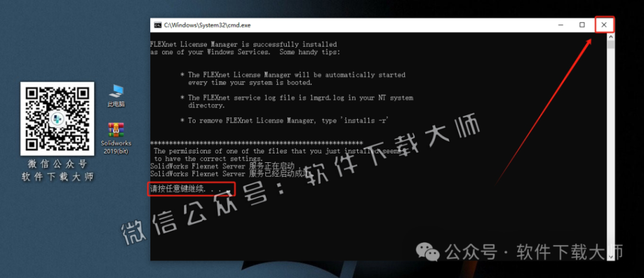Select the 此电脑 desktop icon
Image resolution: width=644 pixels, height=278 pixels.
click(116, 91)
